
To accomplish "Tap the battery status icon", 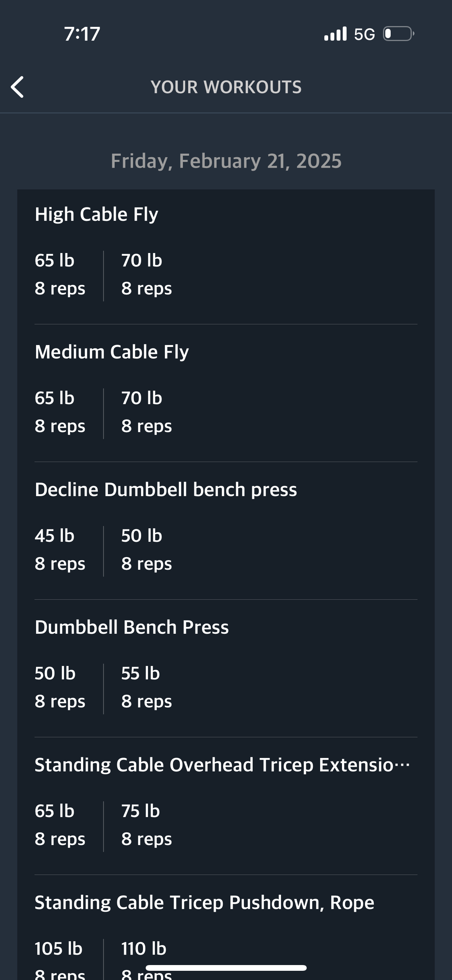I will (399, 34).
